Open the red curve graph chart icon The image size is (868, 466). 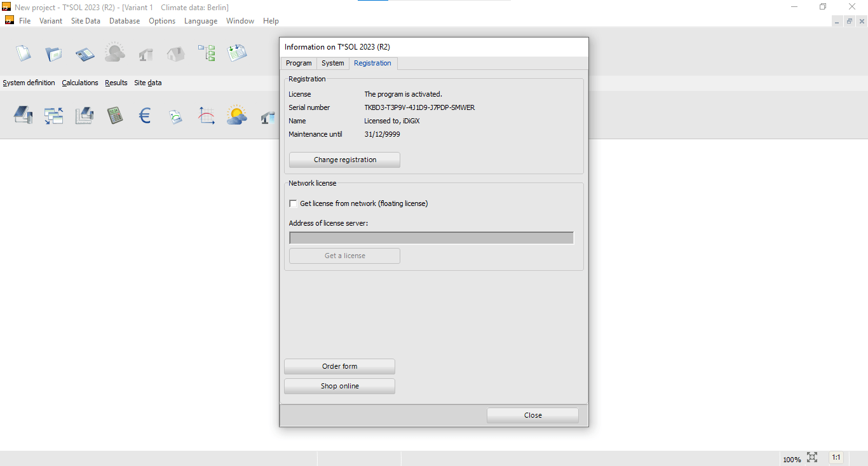click(x=207, y=115)
